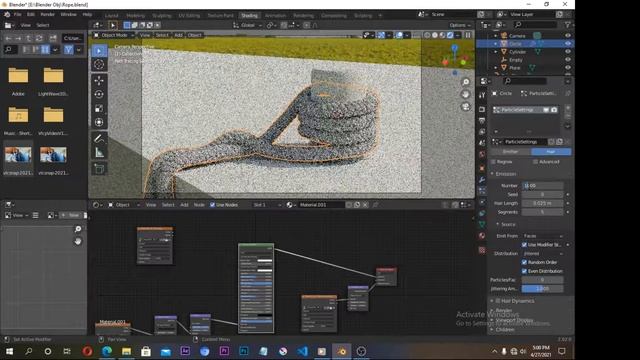Open the Object Mode dropdown
The width and height of the screenshot is (640, 360).
pyautogui.click(x=114, y=36)
